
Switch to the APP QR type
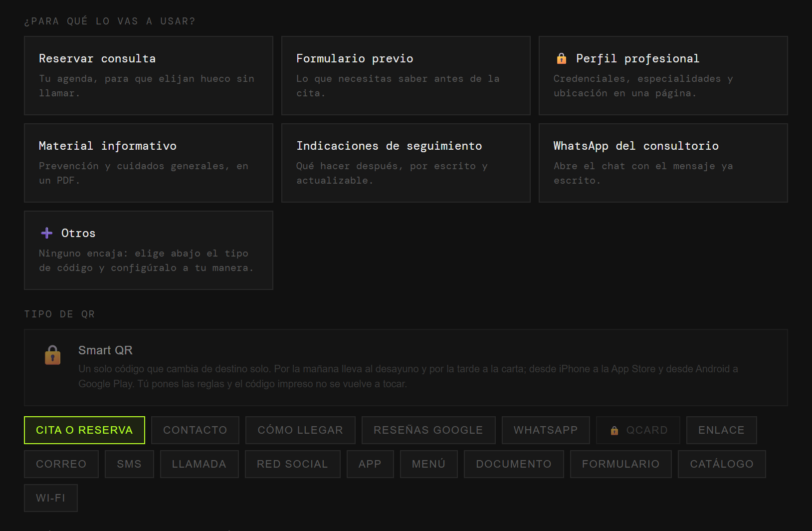click(370, 464)
